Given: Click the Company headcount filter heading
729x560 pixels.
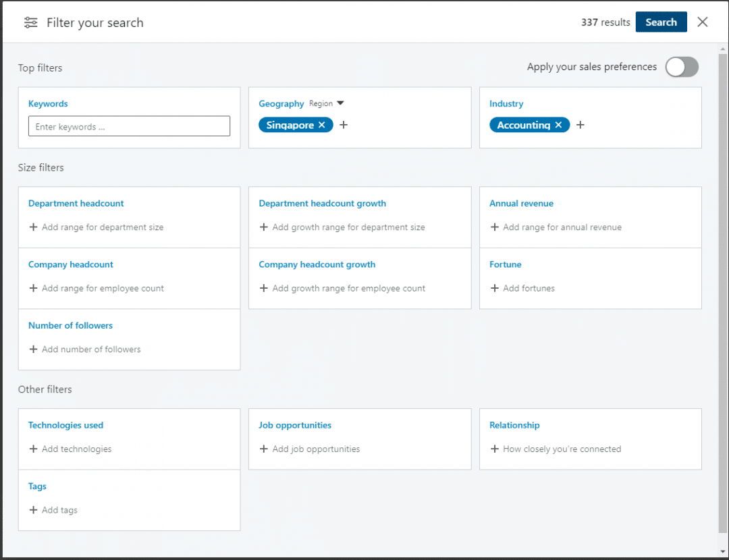Looking at the screenshot, I should 70,264.
